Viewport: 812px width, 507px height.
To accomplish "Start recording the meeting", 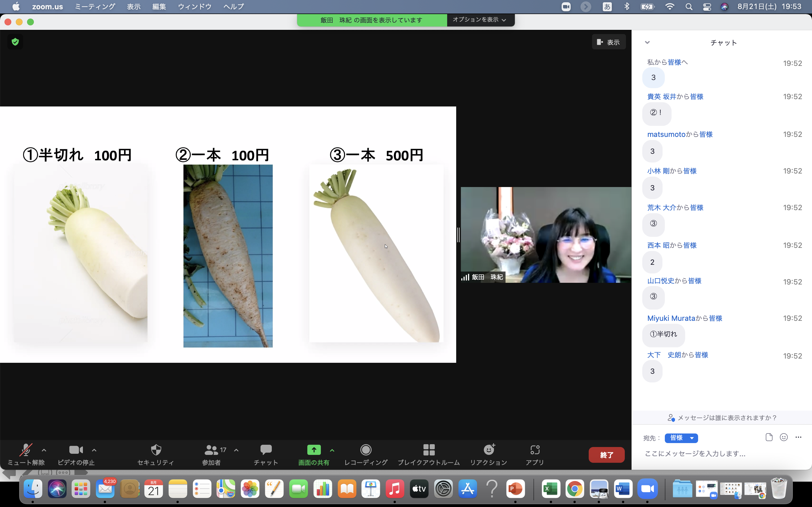I will [x=366, y=454].
